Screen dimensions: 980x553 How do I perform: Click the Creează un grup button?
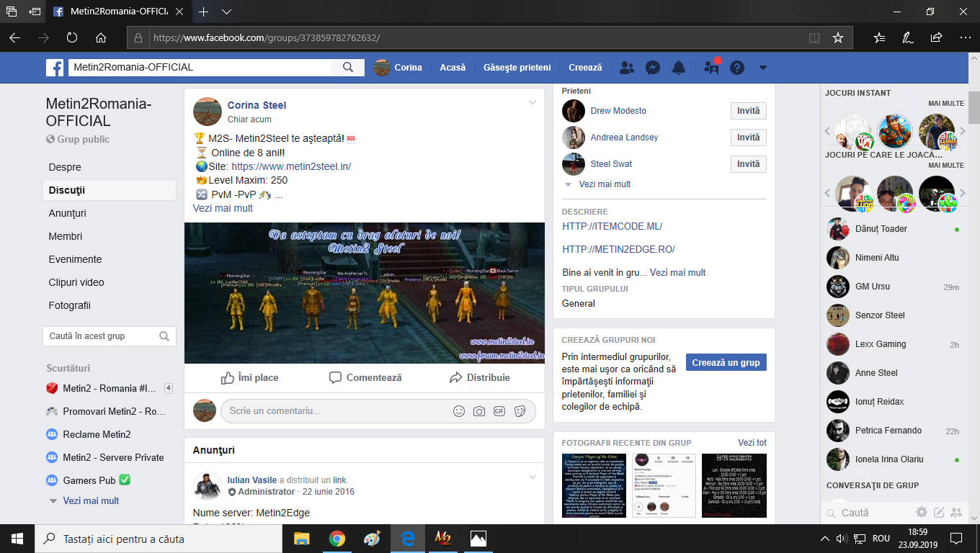[x=726, y=362]
